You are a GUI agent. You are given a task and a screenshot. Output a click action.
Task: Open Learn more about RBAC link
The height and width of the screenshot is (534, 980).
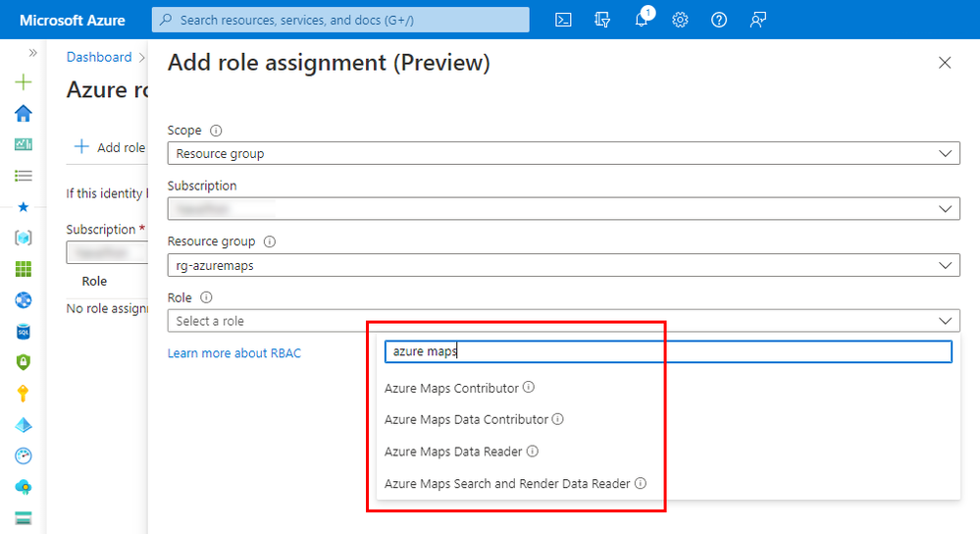coord(234,352)
